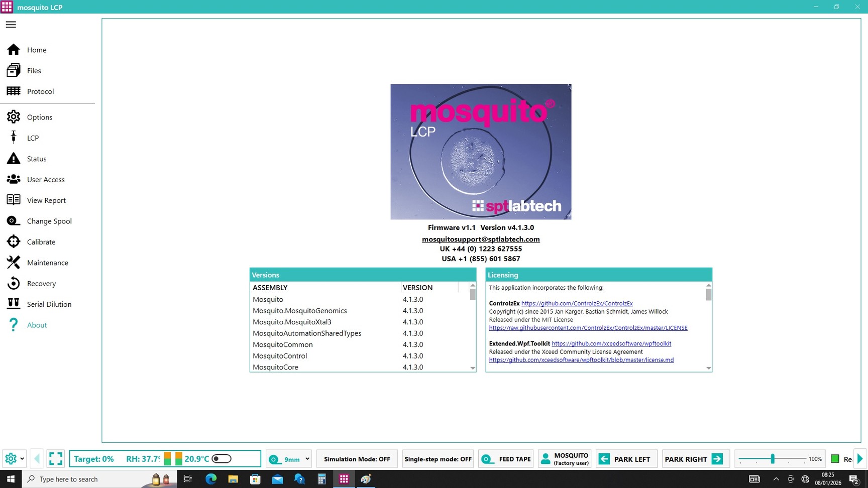Viewport: 868px width, 488px height.
Task: Collapse the sidebar with the hamburger menu
Action: click(11, 25)
